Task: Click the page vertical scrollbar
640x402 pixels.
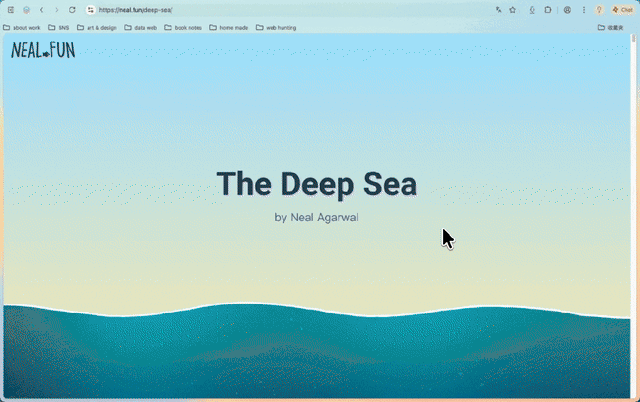Action: point(633,215)
